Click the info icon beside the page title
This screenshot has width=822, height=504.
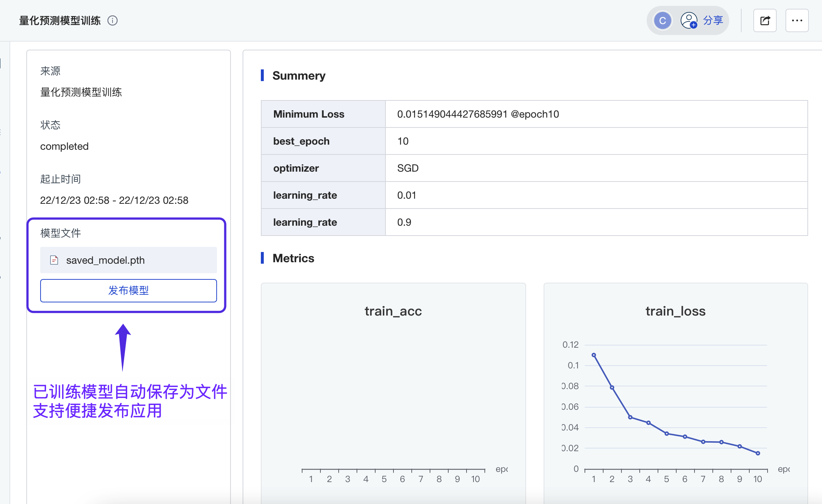(113, 20)
